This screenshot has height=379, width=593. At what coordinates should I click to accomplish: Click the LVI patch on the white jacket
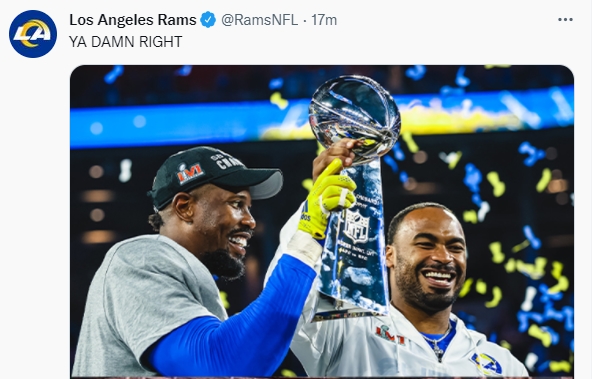click(390, 335)
